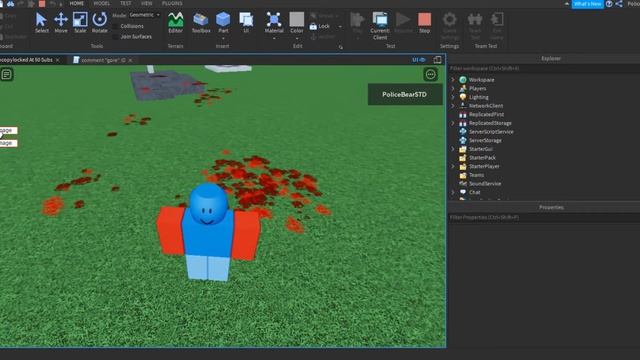Toggle the Collisions checkbox
Screen dimensions: 640x360
(115, 26)
